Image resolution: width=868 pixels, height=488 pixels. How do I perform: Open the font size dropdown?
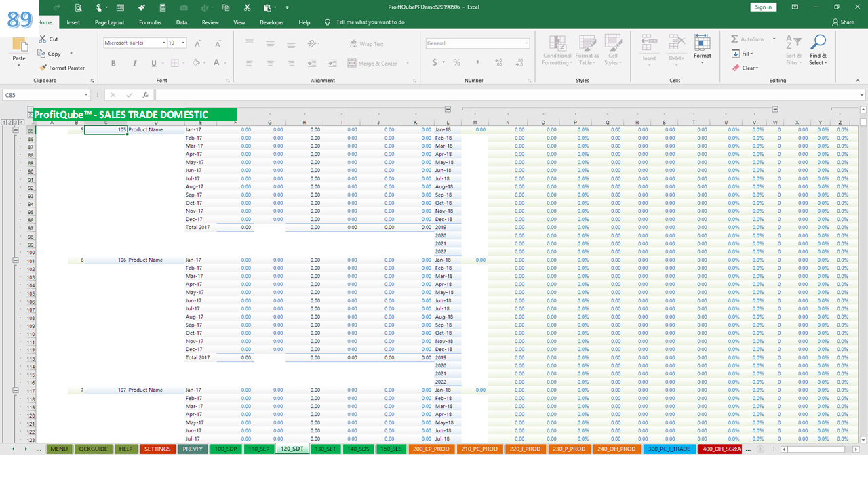click(x=184, y=43)
